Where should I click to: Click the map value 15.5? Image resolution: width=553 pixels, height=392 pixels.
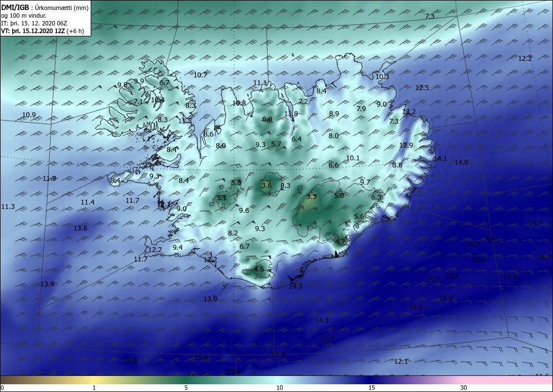pyautogui.click(x=510, y=277)
